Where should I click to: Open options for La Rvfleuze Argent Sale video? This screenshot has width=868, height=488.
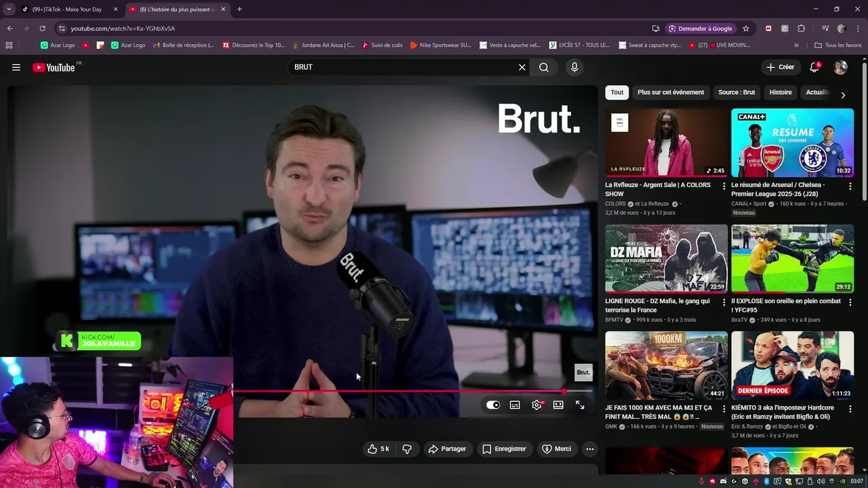point(724,186)
